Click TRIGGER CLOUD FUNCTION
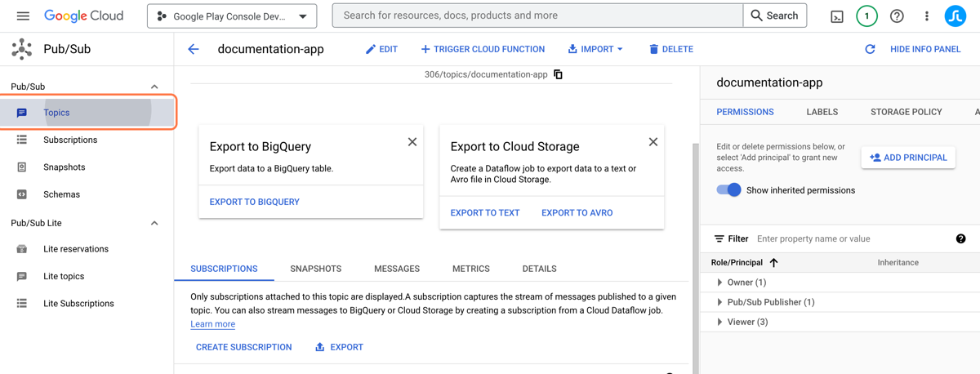The height and width of the screenshot is (374, 980). tap(483, 49)
